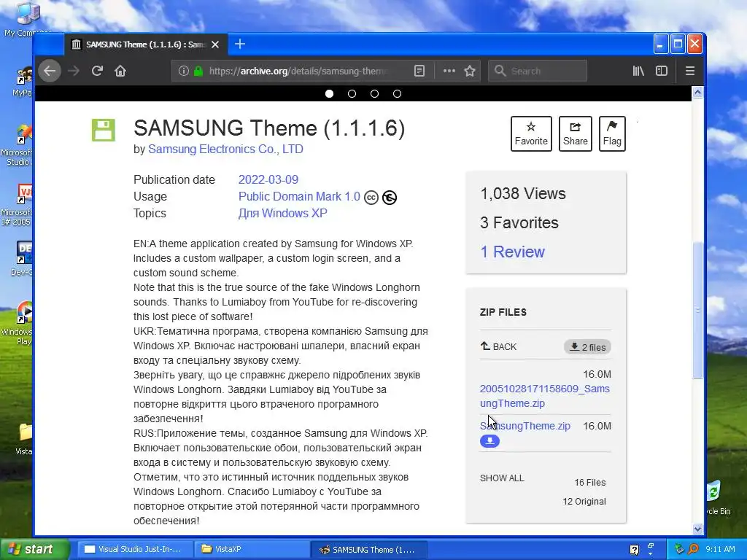Click the green secure padlock icon

coord(198,71)
